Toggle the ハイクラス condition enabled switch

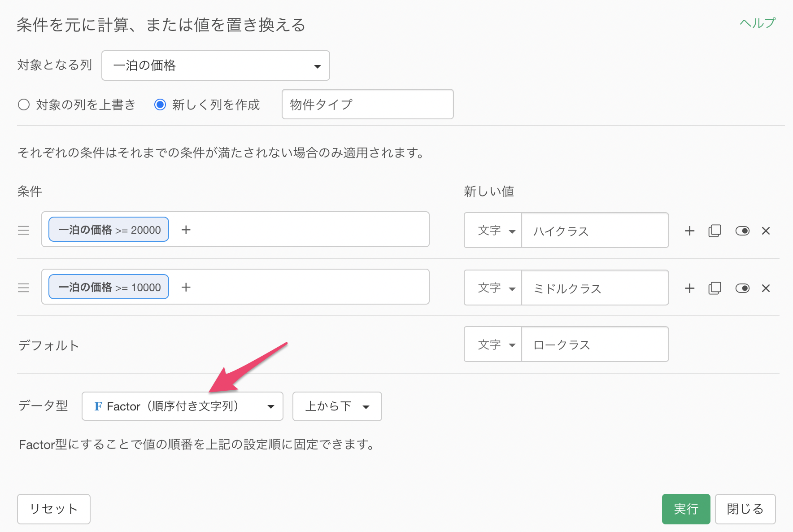pyautogui.click(x=742, y=231)
